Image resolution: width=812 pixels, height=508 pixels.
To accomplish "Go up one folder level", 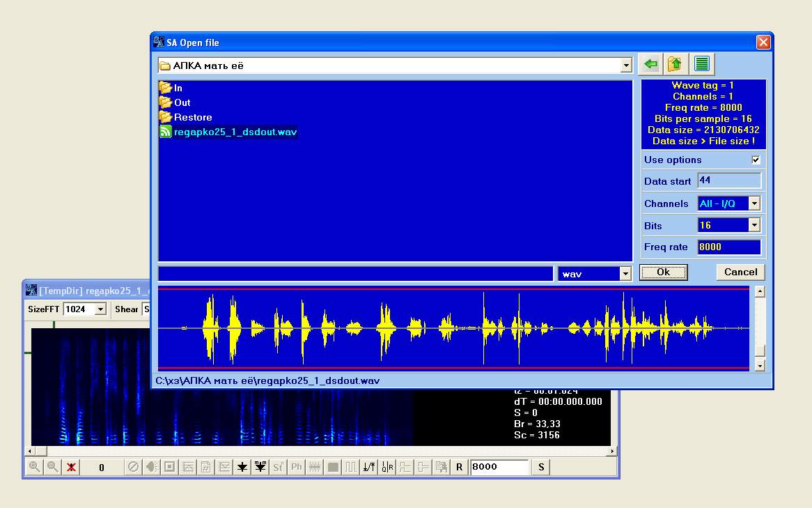I will 675,64.
